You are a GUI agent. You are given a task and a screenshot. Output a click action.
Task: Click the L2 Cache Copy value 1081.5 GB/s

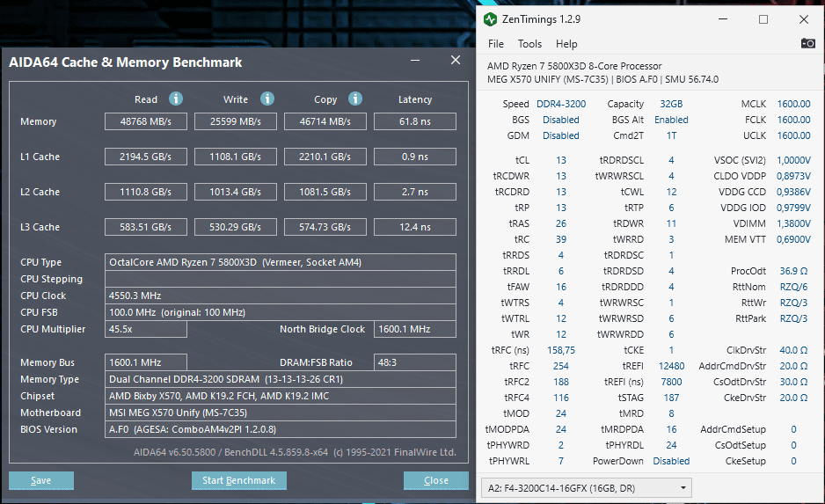point(325,192)
